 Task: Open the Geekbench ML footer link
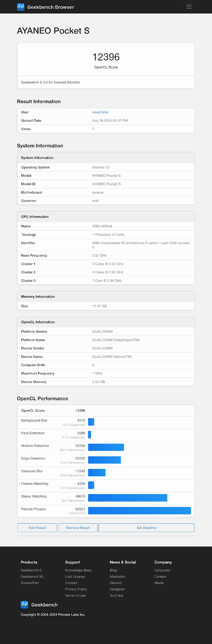pos(32,576)
